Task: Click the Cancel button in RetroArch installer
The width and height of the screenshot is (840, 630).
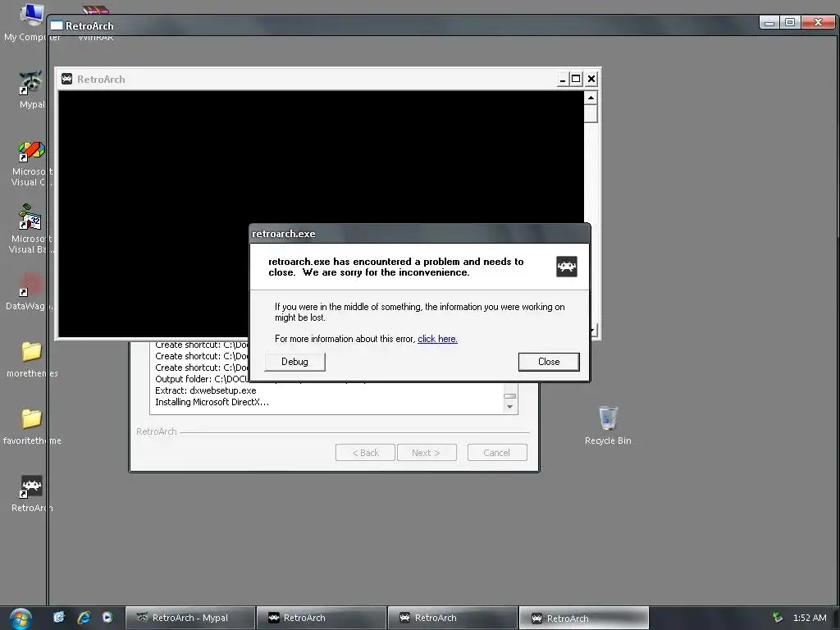Action: coord(496,453)
